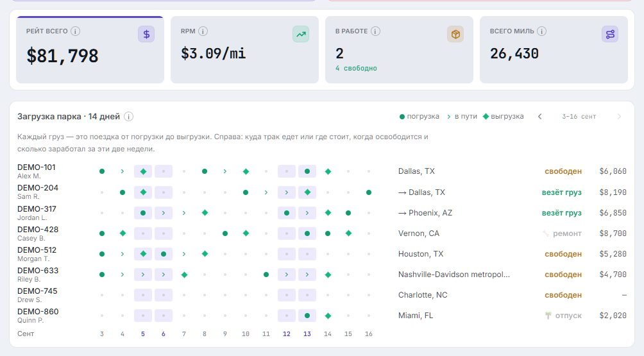Click the 3–16 сент date range label
Viewport: 644px width, 356px height.
[579, 117]
